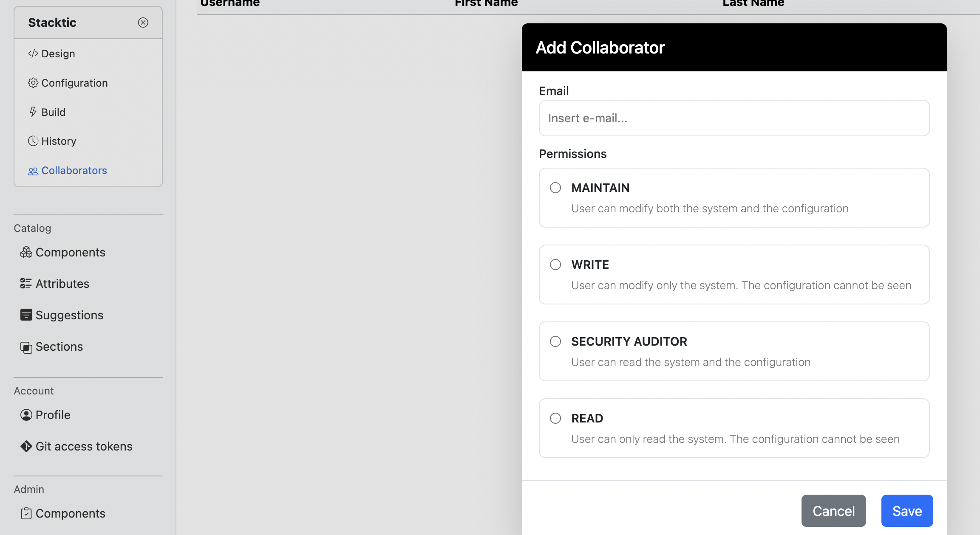Click the Profile person icon
Screen dimensions: 980x535
pos(26,415)
